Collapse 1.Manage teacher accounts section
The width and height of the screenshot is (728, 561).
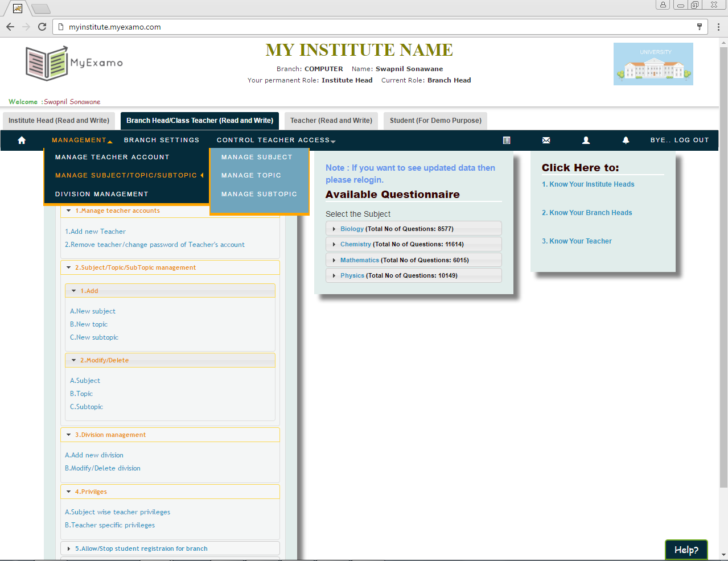(170, 211)
